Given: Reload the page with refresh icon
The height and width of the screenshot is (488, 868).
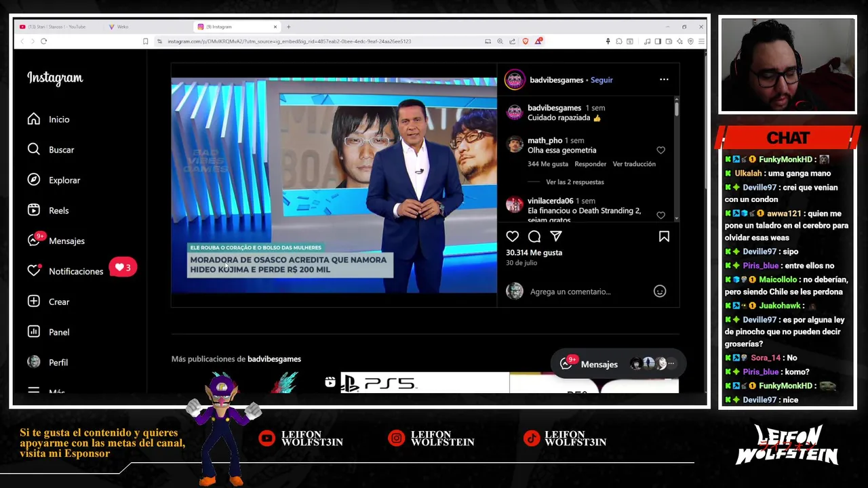Looking at the screenshot, I should click(x=43, y=41).
